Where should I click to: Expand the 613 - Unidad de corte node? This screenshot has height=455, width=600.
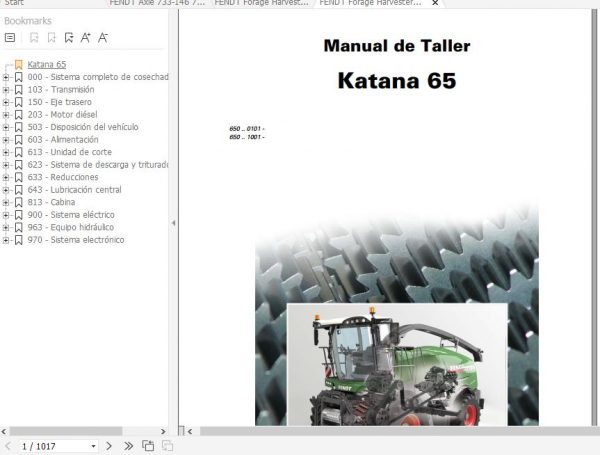click(x=6, y=152)
